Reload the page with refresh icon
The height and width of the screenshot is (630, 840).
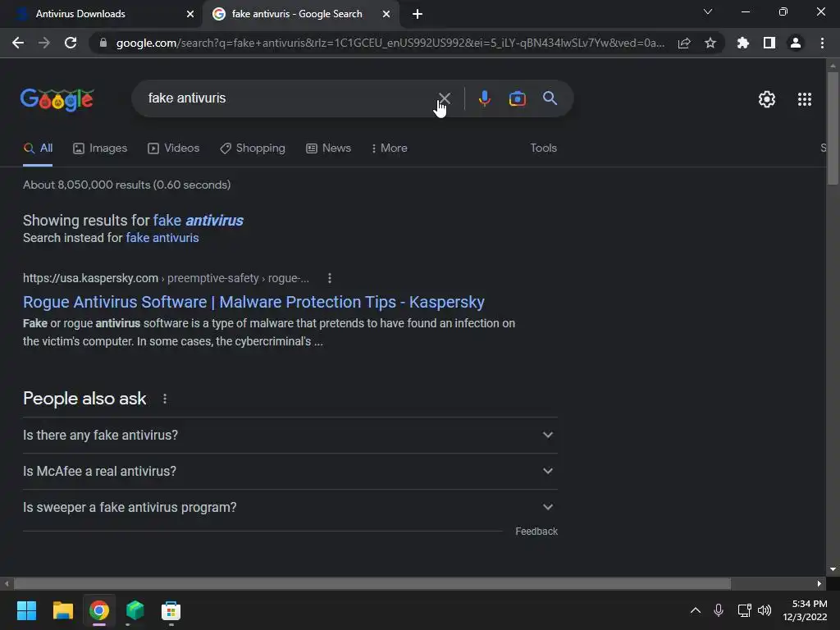coord(71,43)
